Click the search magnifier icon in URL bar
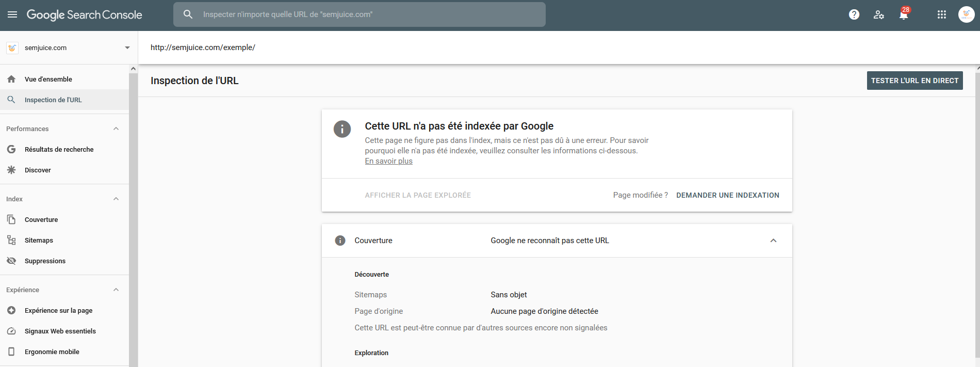 [188, 14]
